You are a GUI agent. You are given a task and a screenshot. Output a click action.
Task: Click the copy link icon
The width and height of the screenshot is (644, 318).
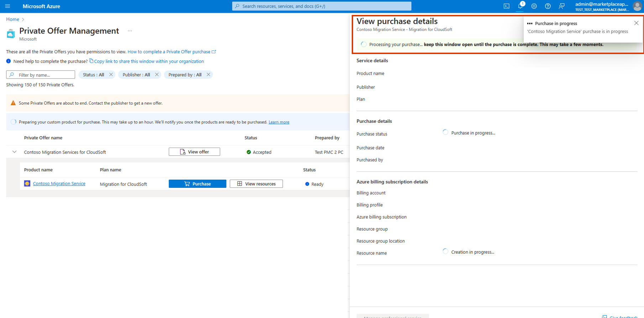coord(91,61)
